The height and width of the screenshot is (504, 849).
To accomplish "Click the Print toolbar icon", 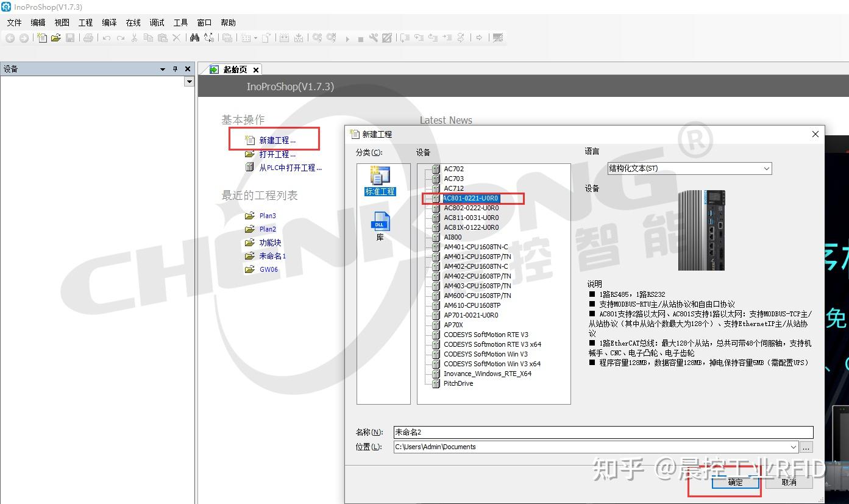I will point(89,38).
